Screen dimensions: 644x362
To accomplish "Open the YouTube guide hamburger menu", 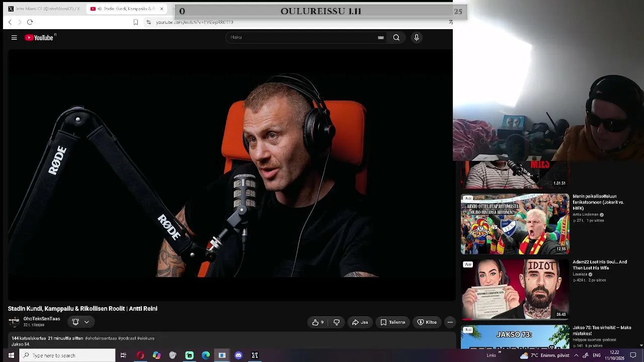I will coord(14,37).
